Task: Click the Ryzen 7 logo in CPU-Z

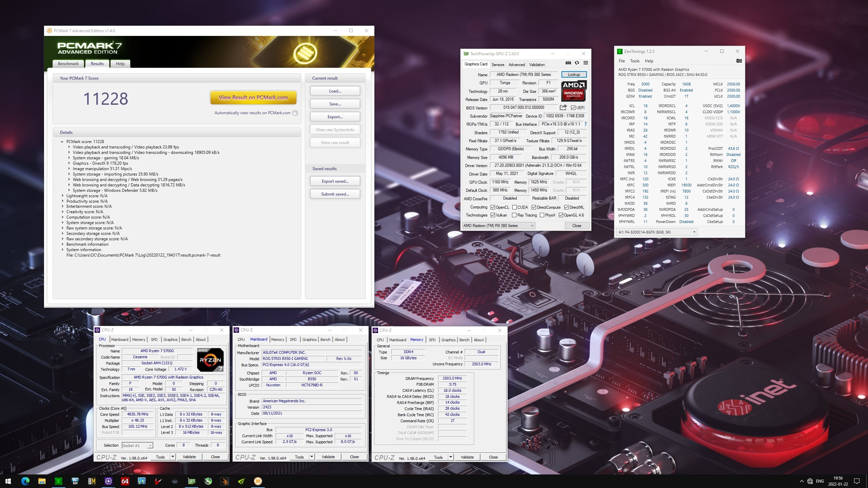Action: 210,360
